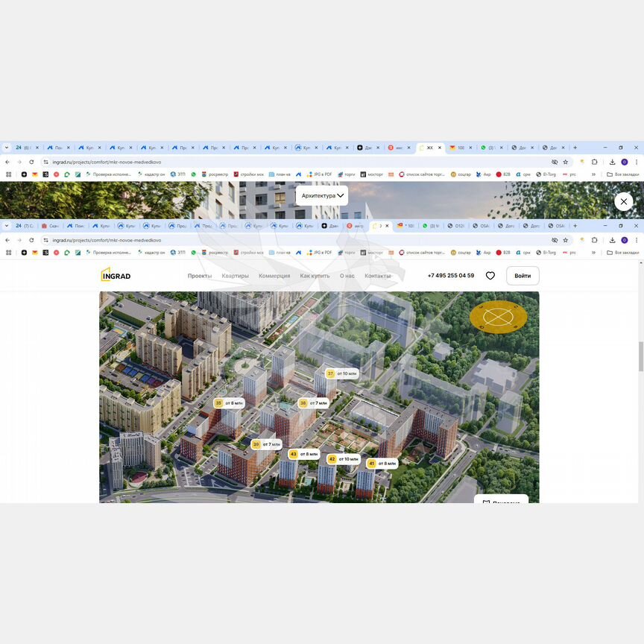Open the Проекты menu item
Screen dimensions: 644x644
point(200,276)
